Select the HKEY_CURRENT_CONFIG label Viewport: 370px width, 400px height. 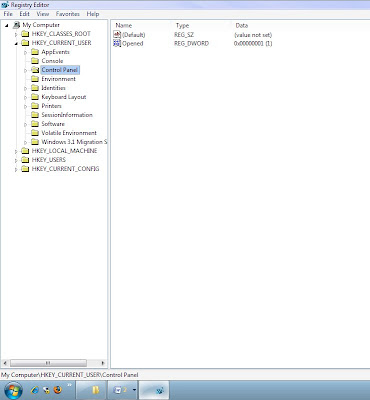65,169
